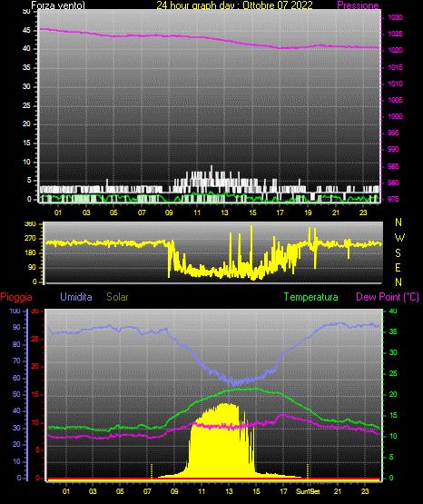Click hour label 23 under the wind/pressure graph

pyautogui.click(x=363, y=212)
